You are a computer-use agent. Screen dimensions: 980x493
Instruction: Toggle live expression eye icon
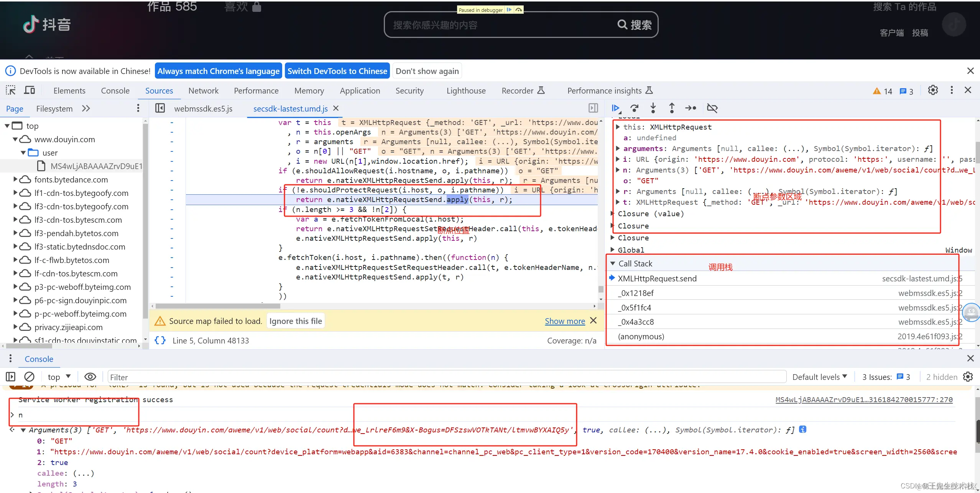tap(90, 377)
